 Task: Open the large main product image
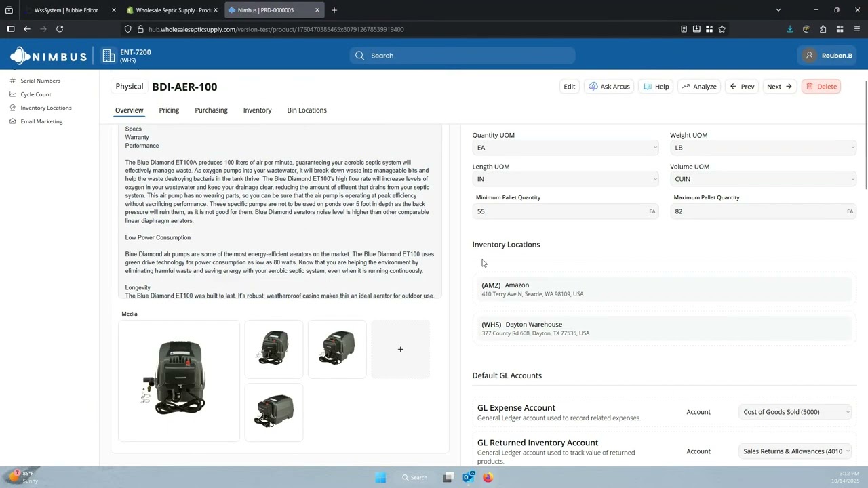[x=179, y=381]
